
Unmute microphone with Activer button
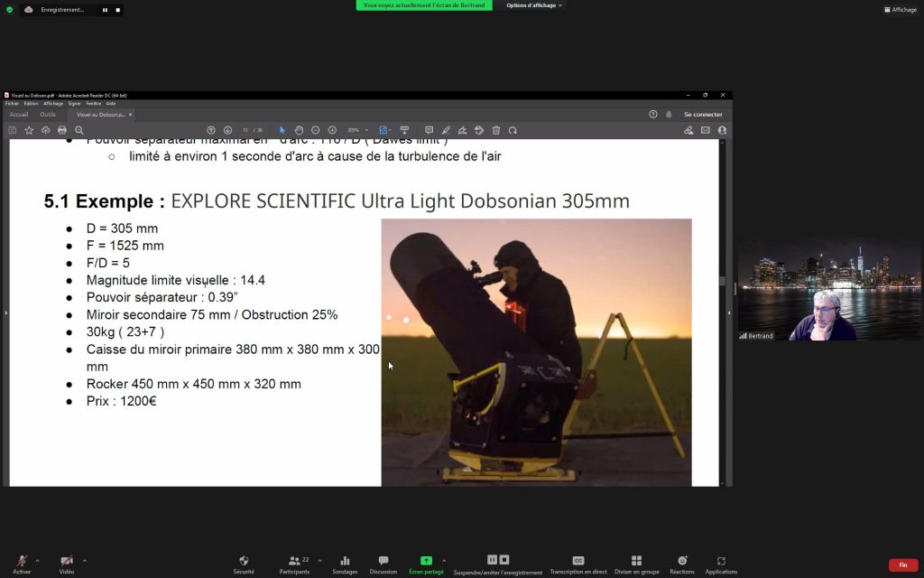click(22, 564)
